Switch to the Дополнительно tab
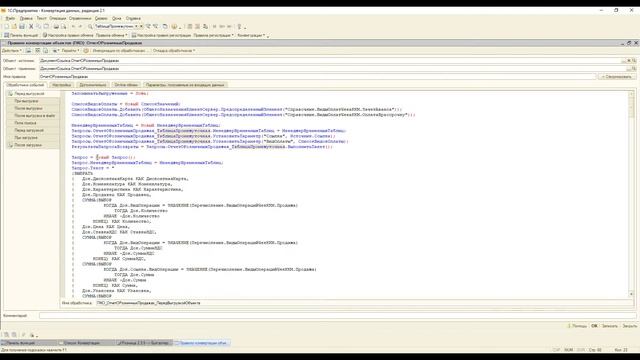 point(93,85)
